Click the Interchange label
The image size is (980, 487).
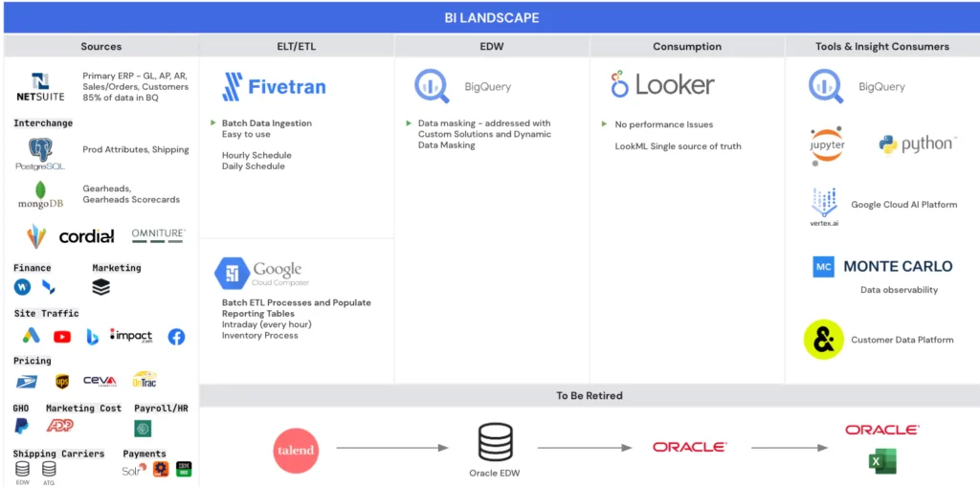[43, 123]
